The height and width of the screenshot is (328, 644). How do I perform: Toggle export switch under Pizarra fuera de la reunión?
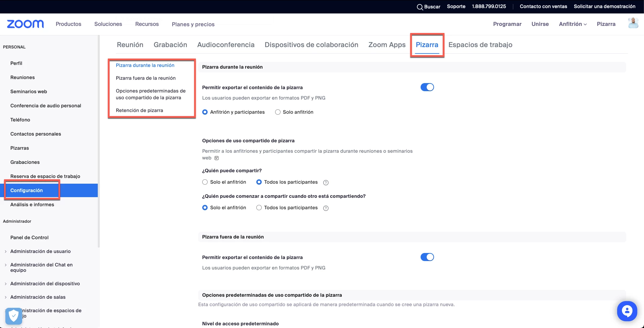tap(427, 257)
